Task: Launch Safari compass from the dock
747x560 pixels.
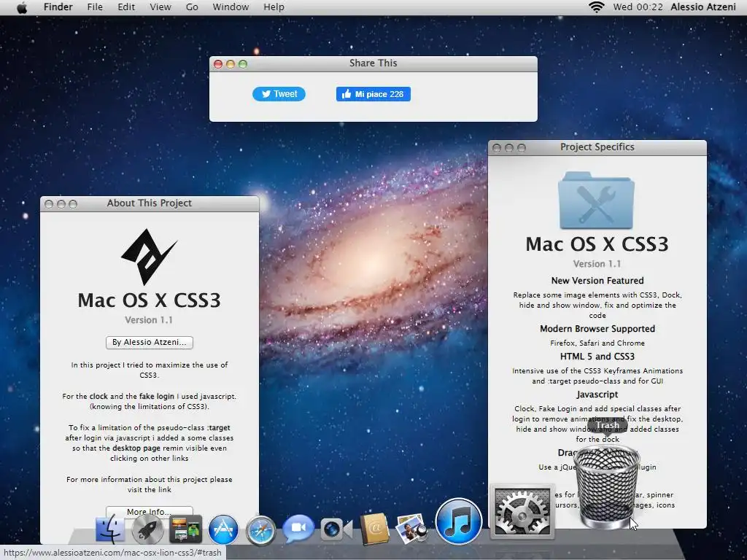Action: (260, 529)
